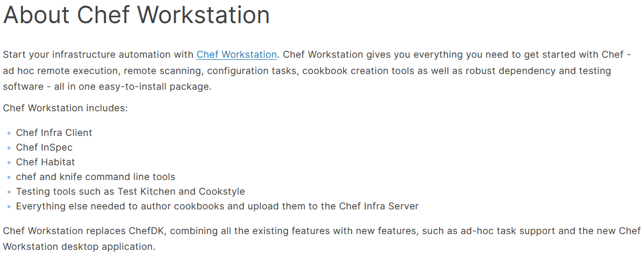Screen dimensions: 644x254
Task: Select the Chef Habitat list item
Action: [x=46, y=162]
